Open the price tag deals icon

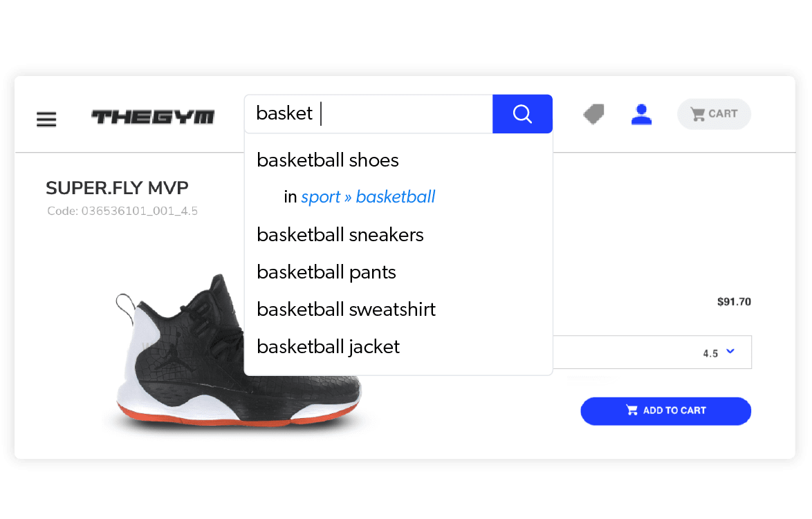[x=593, y=114]
